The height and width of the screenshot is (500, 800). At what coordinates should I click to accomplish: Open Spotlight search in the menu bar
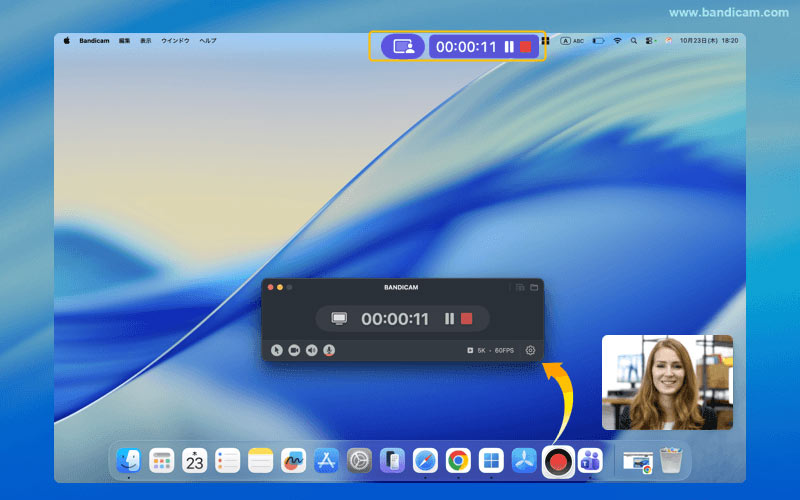[x=634, y=41]
